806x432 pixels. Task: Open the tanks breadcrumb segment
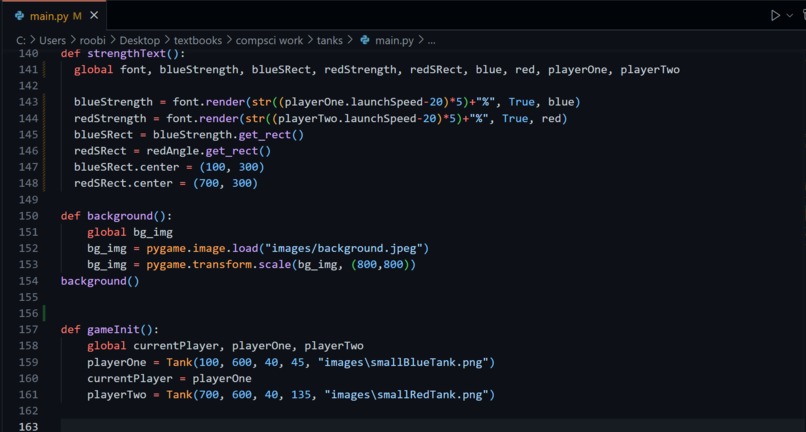click(x=329, y=41)
